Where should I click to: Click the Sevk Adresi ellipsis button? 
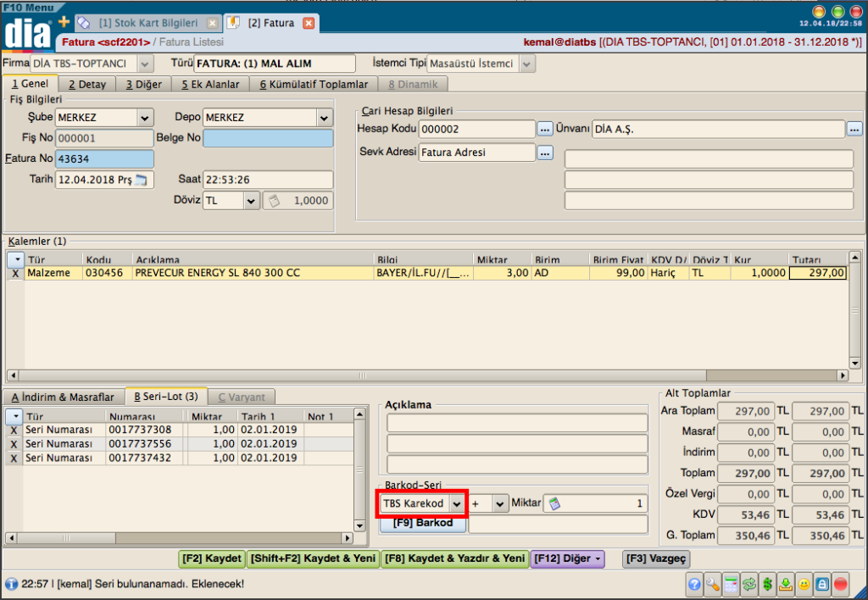[545, 153]
